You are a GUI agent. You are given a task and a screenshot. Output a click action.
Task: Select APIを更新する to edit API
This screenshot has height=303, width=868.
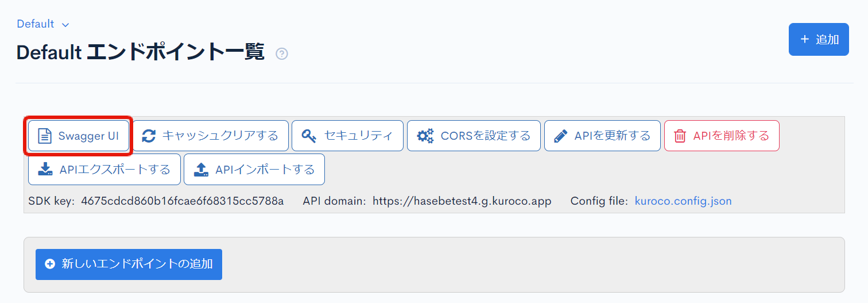pyautogui.click(x=602, y=136)
